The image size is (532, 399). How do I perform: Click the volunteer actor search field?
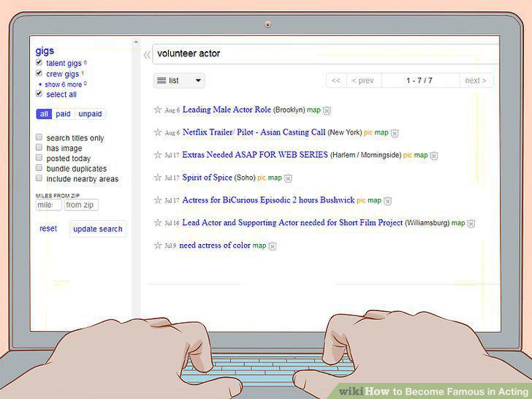coord(326,54)
